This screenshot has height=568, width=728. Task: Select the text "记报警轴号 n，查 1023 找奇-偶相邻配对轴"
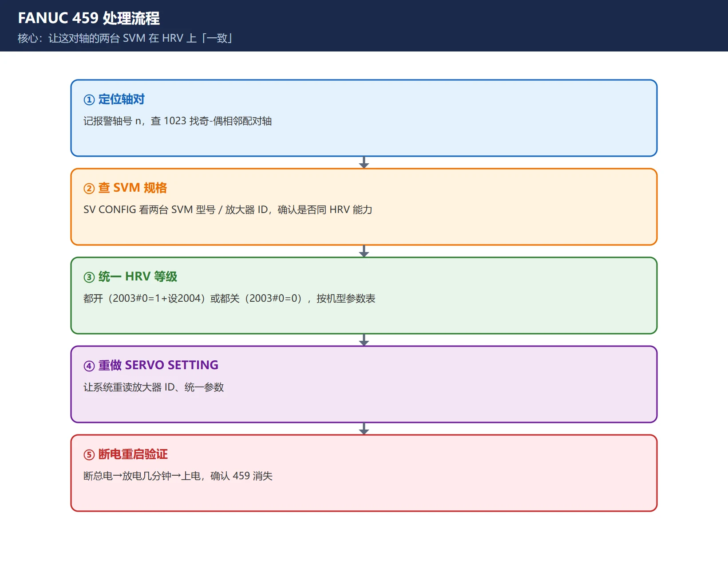pyautogui.click(x=178, y=121)
